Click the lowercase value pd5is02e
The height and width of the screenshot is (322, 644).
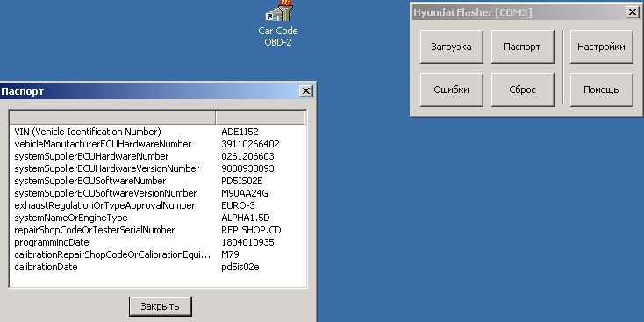pos(240,268)
